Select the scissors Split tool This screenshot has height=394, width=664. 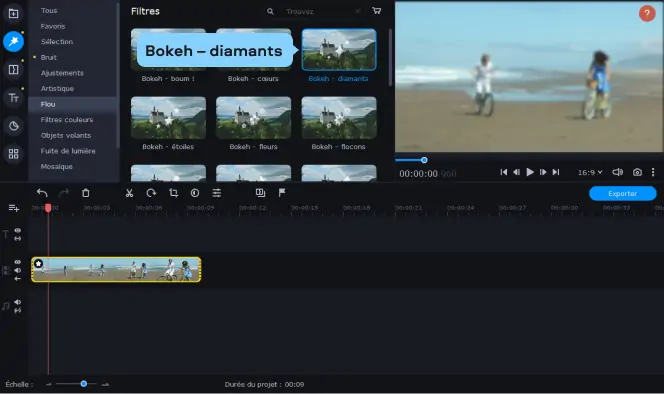[x=129, y=193]
